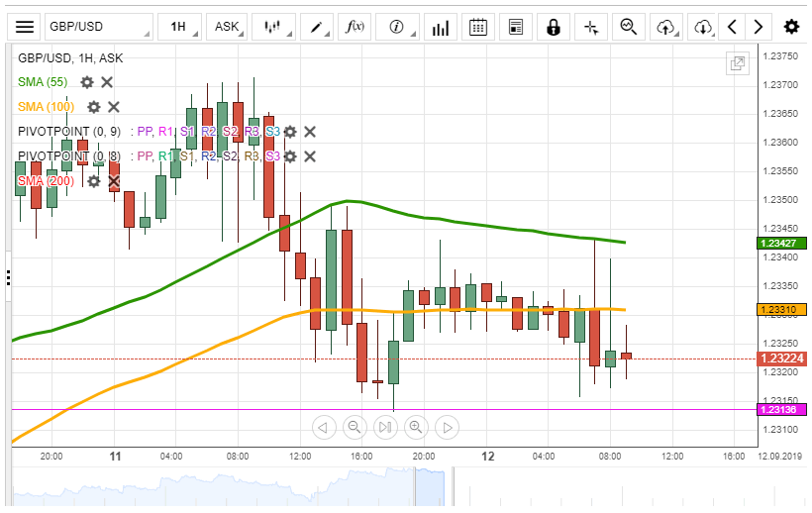Switch the ASK price side dropdown
Screen dimensions: 812x513
coord(227,27)
